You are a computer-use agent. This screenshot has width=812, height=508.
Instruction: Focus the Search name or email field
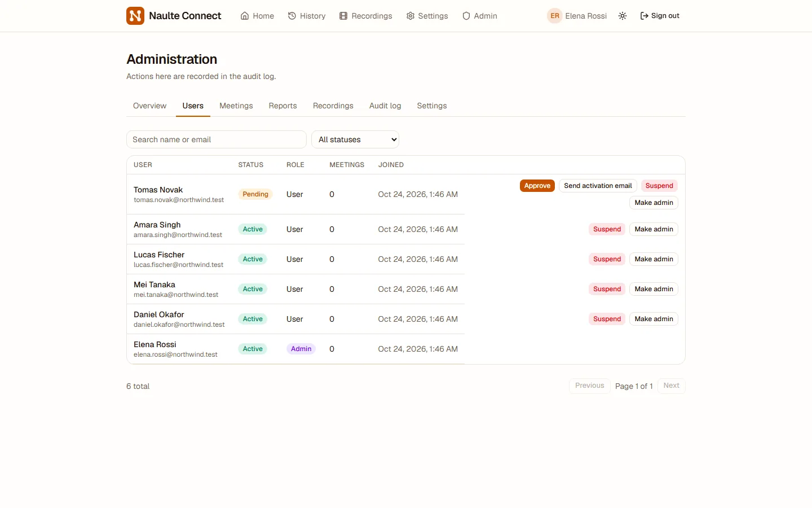(x=217, y=139)
